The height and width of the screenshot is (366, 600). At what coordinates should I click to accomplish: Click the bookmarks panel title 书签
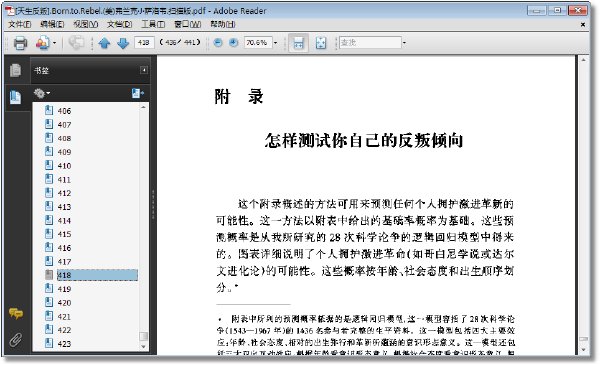41,70
